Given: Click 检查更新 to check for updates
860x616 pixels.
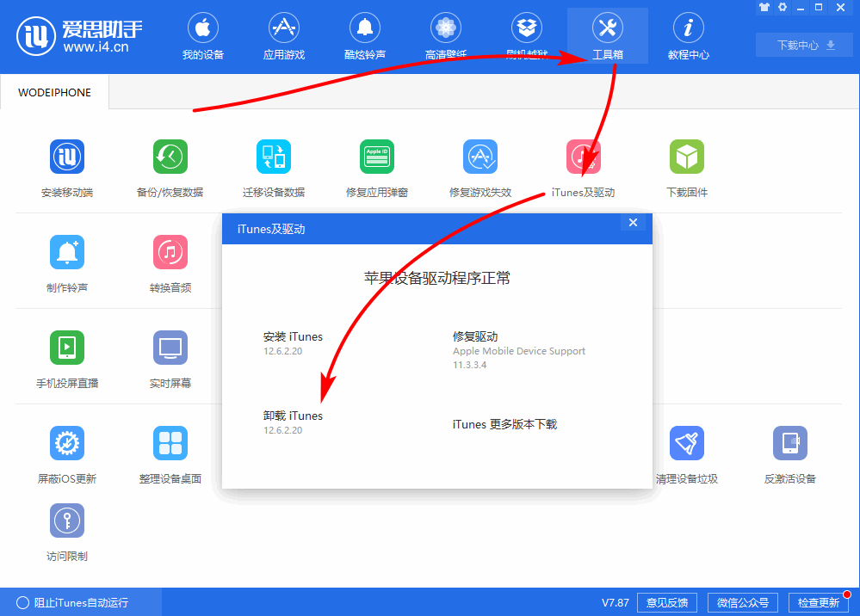Looking at the screenshot, I should coord(820,602).
